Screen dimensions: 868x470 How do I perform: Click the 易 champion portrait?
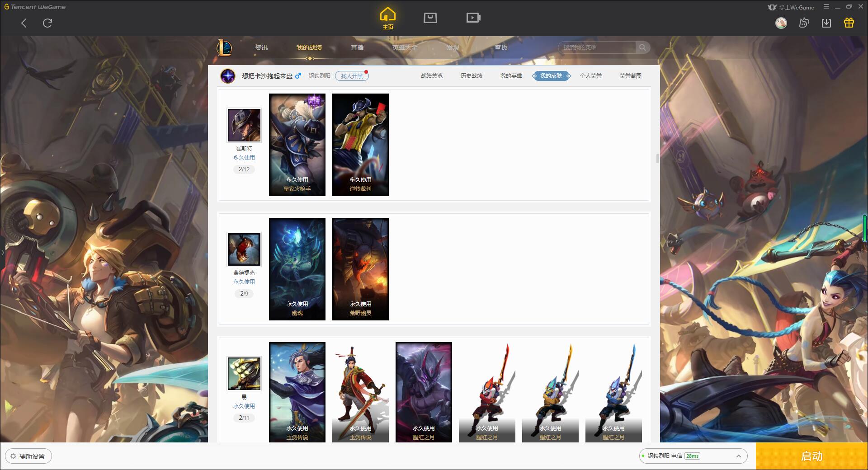point(244,374)
